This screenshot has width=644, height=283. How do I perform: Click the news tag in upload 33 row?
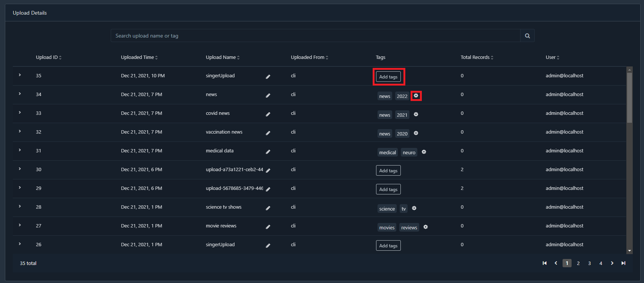tap(385, 115)
